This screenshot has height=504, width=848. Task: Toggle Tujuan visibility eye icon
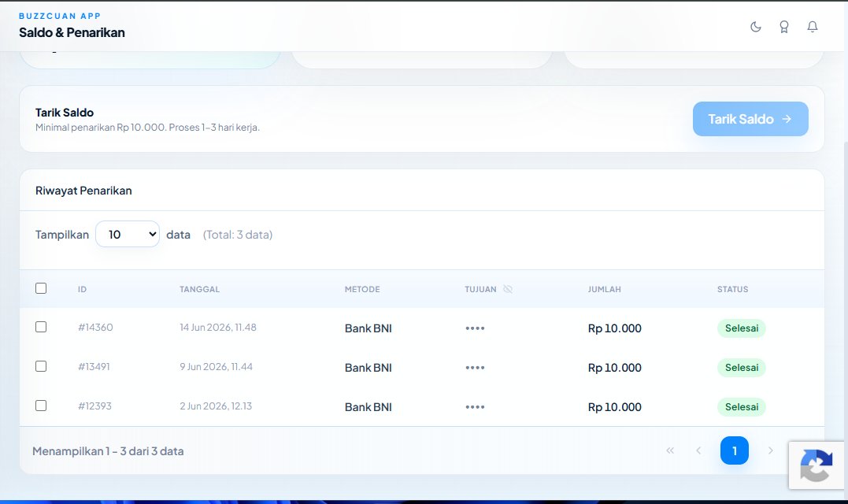508,289
